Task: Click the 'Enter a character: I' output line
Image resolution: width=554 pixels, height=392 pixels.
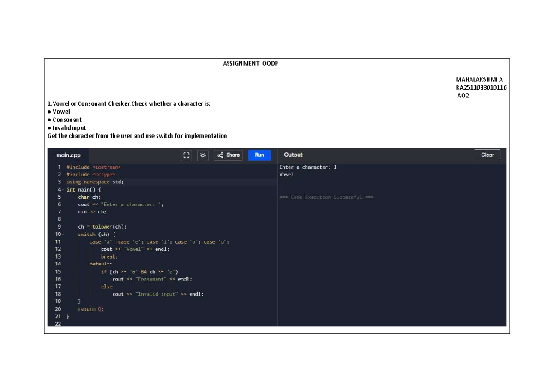Action: 308,167
